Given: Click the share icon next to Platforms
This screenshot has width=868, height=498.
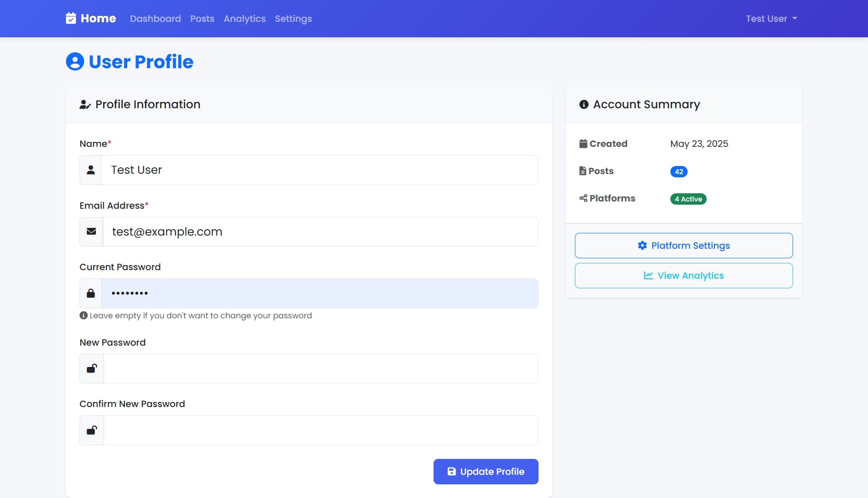Looking at the screenshot, I should point(583,198).
